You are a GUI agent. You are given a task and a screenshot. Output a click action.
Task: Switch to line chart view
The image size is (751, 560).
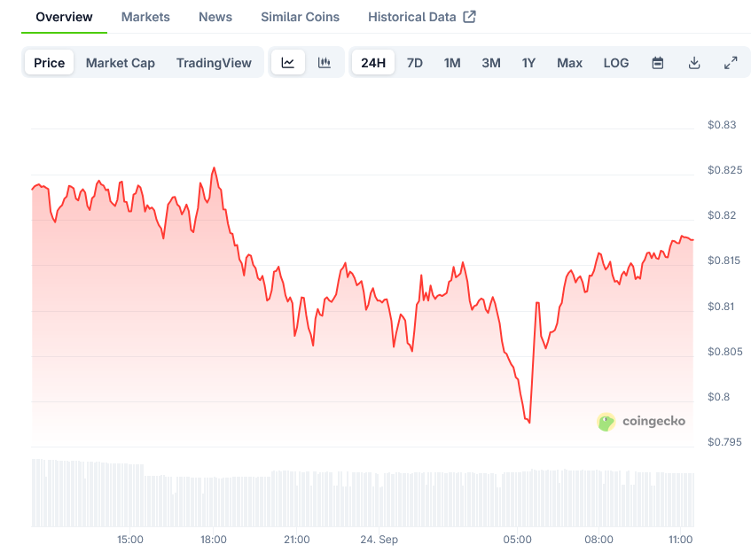click(x=288, y=63)
